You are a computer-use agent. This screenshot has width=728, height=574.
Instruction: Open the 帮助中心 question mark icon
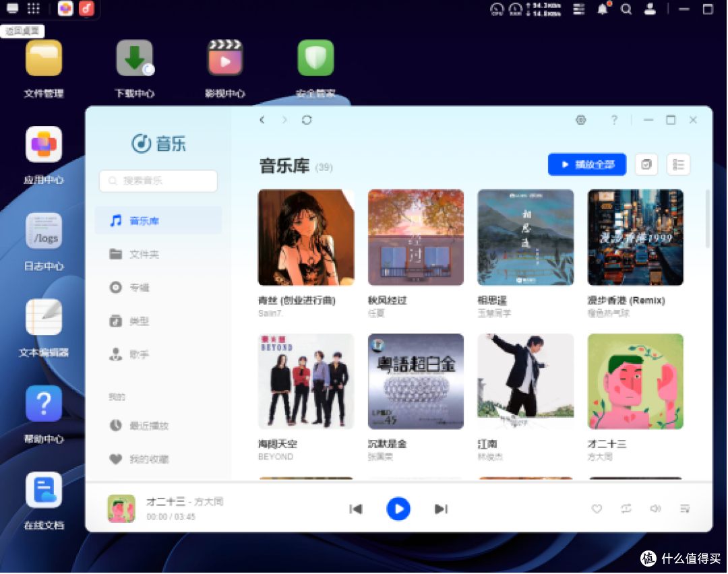click(44, 404)
